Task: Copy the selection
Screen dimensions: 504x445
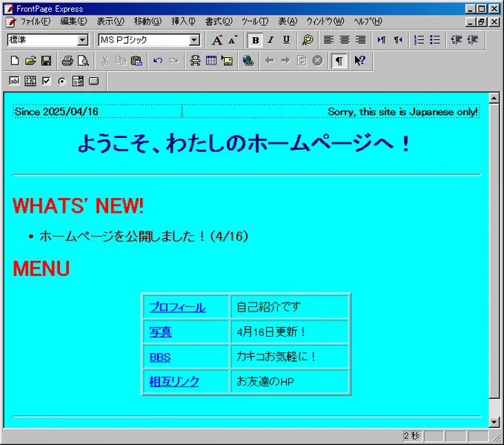Action: (x=121, y=61)
